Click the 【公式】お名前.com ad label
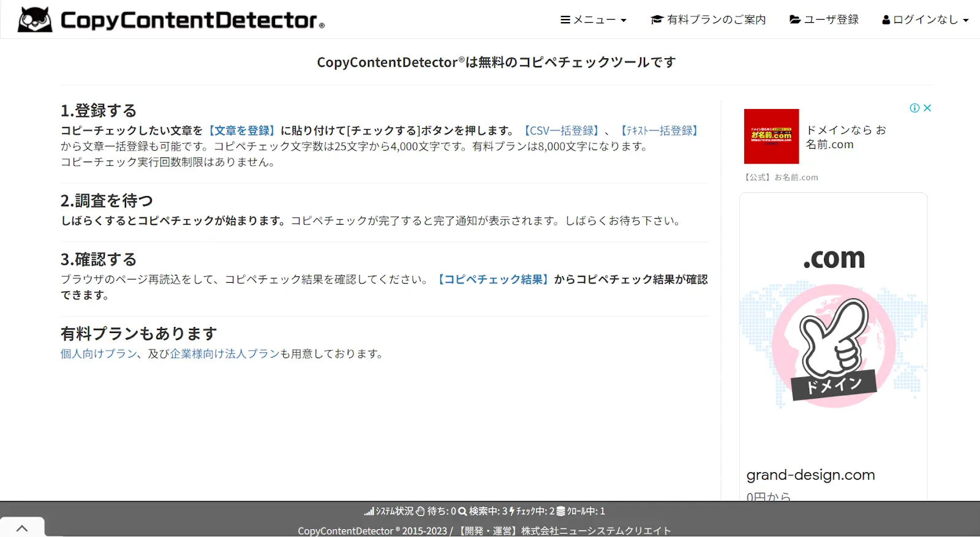This screenshot has height=537, width=980. coord(780,177)
